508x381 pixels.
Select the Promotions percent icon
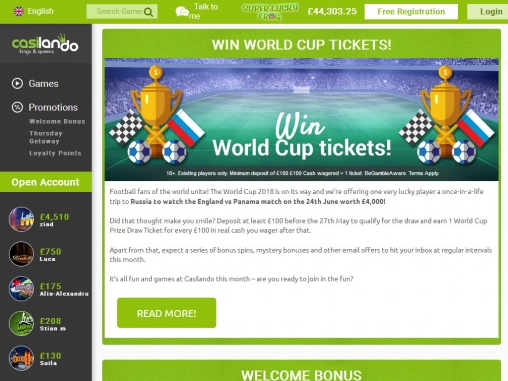(17, 107)
